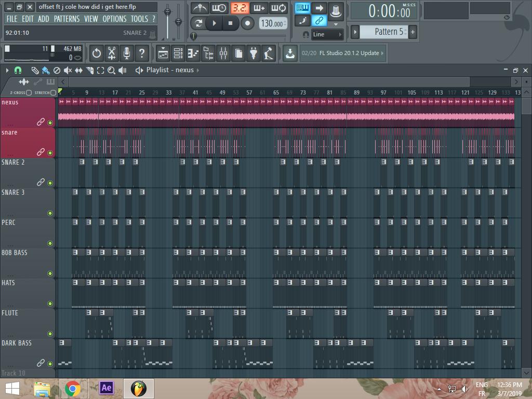Open the Line snap dropdown

(327, 34)
